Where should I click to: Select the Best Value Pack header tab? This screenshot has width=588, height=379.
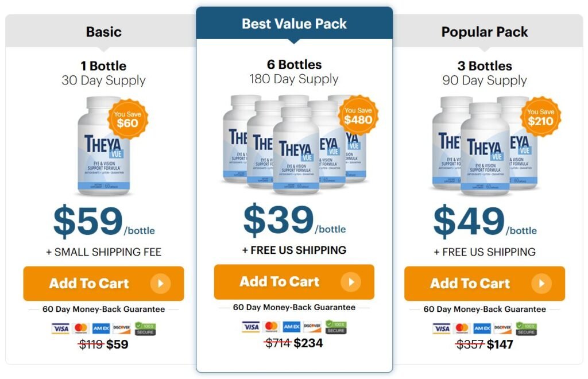(294, 24)
